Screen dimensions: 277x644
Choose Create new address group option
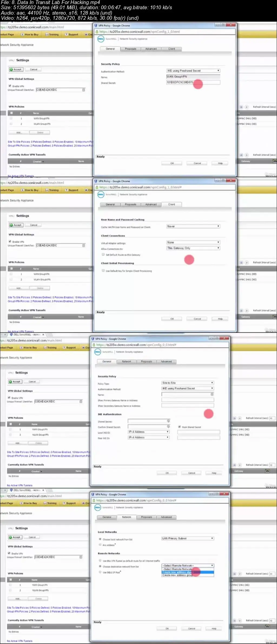point(188,575)
